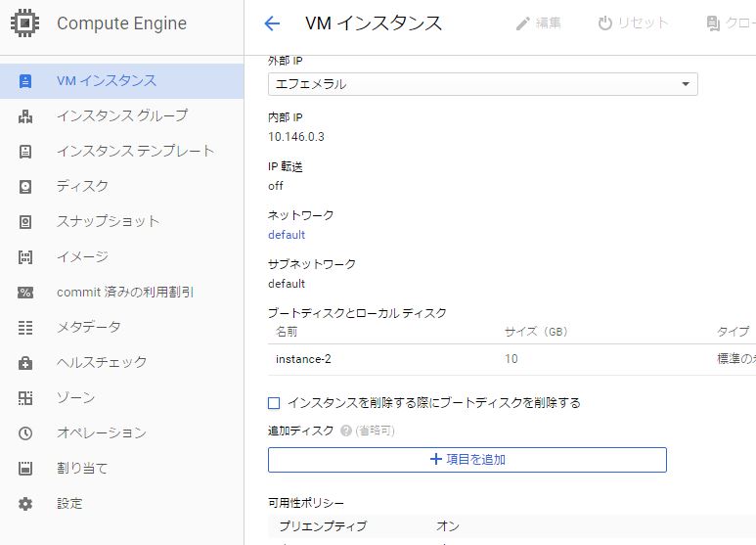Viewport: 756px width, 545px height.
Task: Click the help question mark beside 追加ディスク
Action: click(x=345, y=431)
